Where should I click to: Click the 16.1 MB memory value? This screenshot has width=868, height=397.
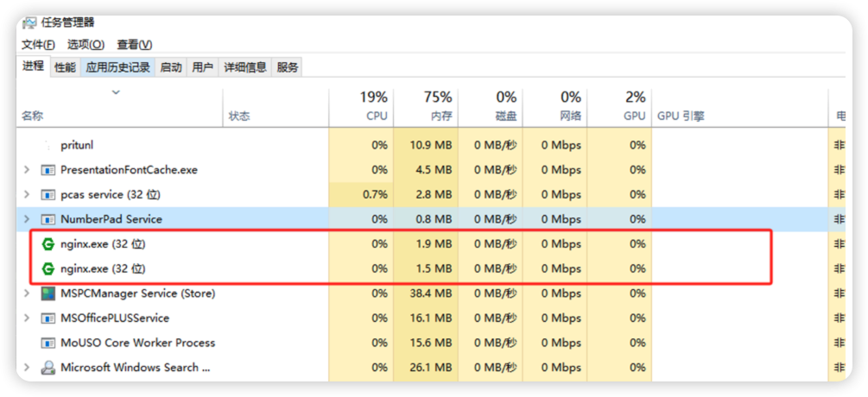click(x=431, y=318)
